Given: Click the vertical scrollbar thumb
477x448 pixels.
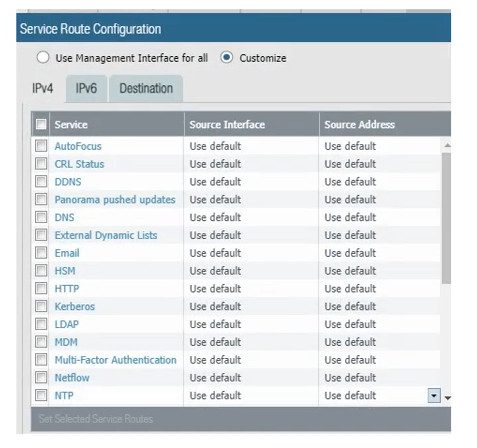Looking at the screenshot, I should click(446, 219).
